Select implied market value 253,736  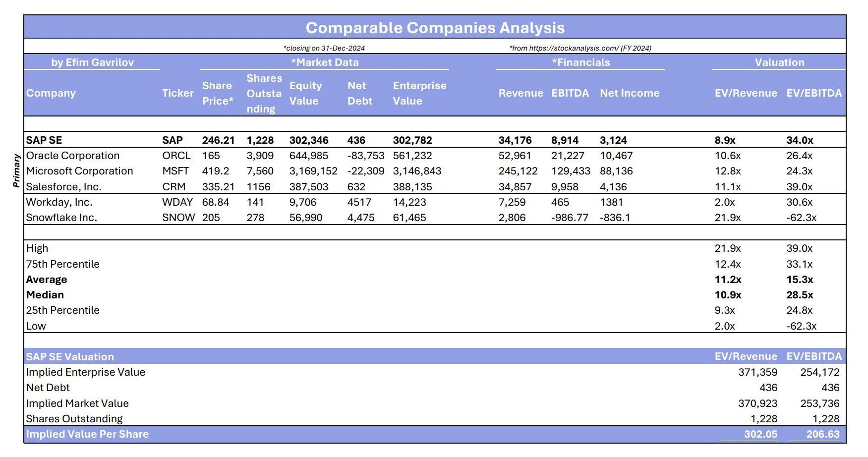820,403
